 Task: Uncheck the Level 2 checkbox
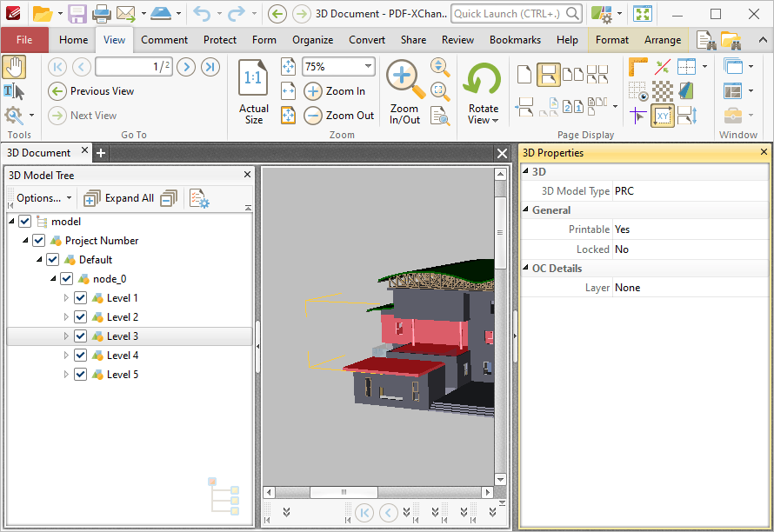[x=80, y=316]
